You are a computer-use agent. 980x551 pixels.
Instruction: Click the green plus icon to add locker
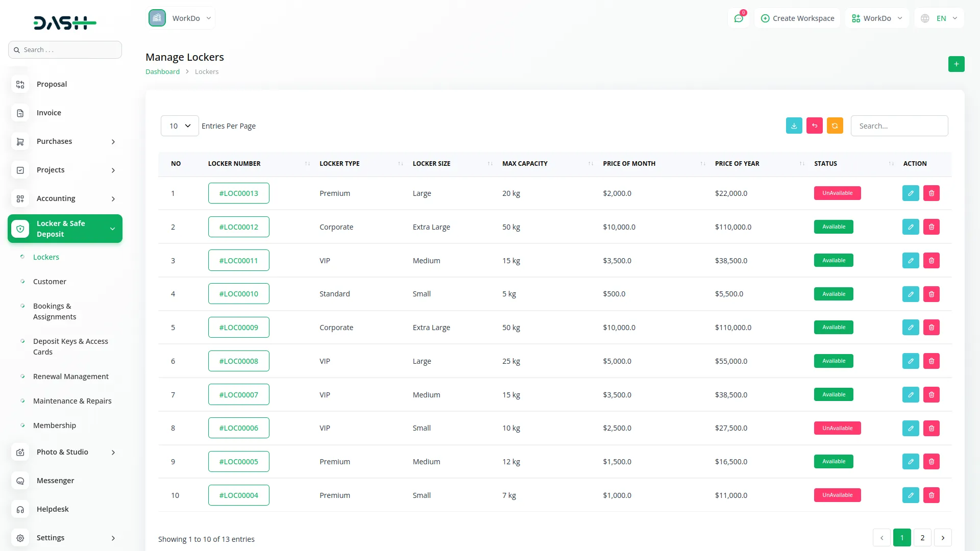(x=957, y=64)
